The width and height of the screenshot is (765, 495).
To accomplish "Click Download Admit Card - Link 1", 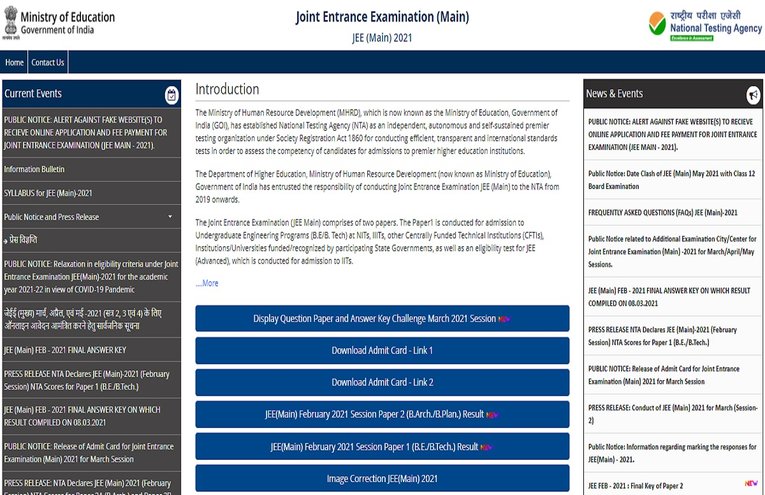I will [x=382, y=351].
